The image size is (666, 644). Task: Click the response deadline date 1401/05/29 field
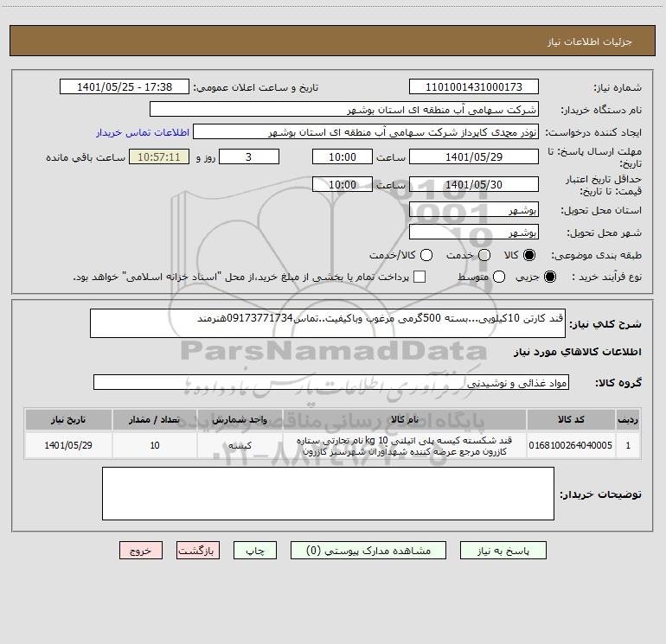[x=474, y=157]
